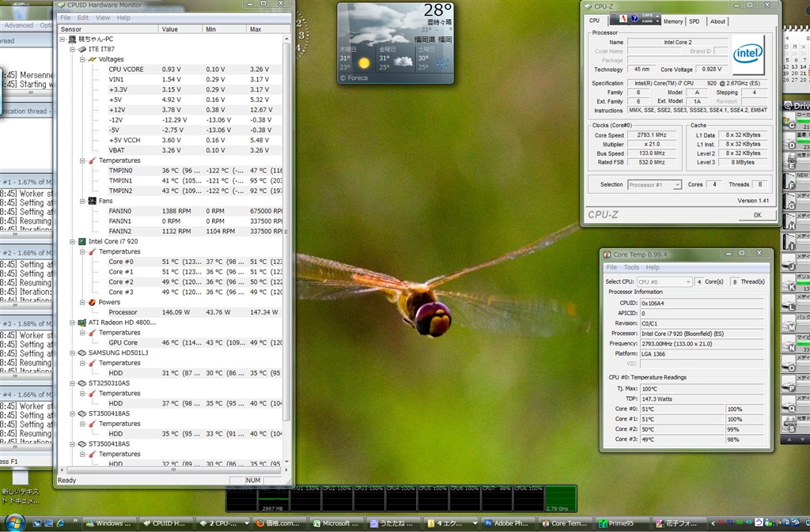Open the View menu in Hardware Monitor
This screenshot has height=532, width=810.
pyautogui.click(x=103, y=17)
